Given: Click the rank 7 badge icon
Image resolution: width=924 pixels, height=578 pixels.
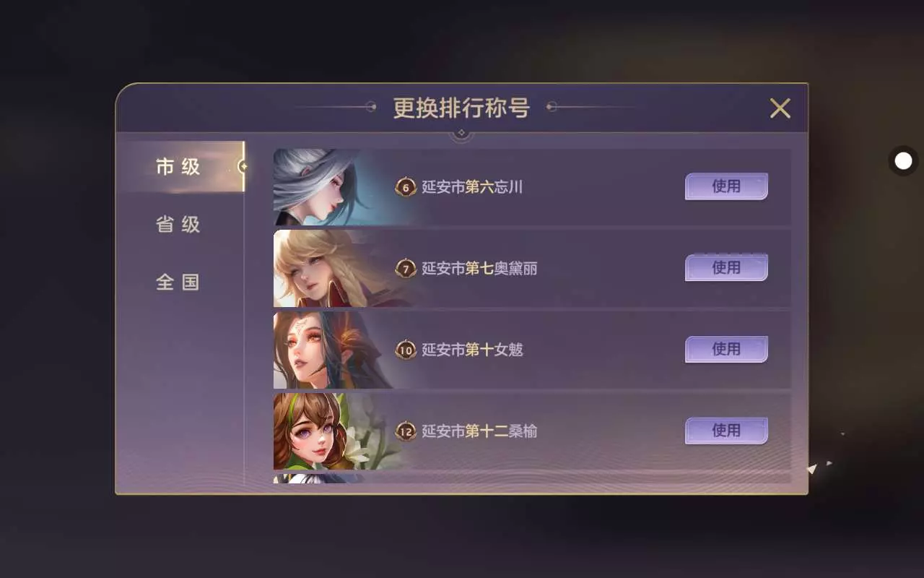Looking at the screenshot, I should (x=406, y=269).
